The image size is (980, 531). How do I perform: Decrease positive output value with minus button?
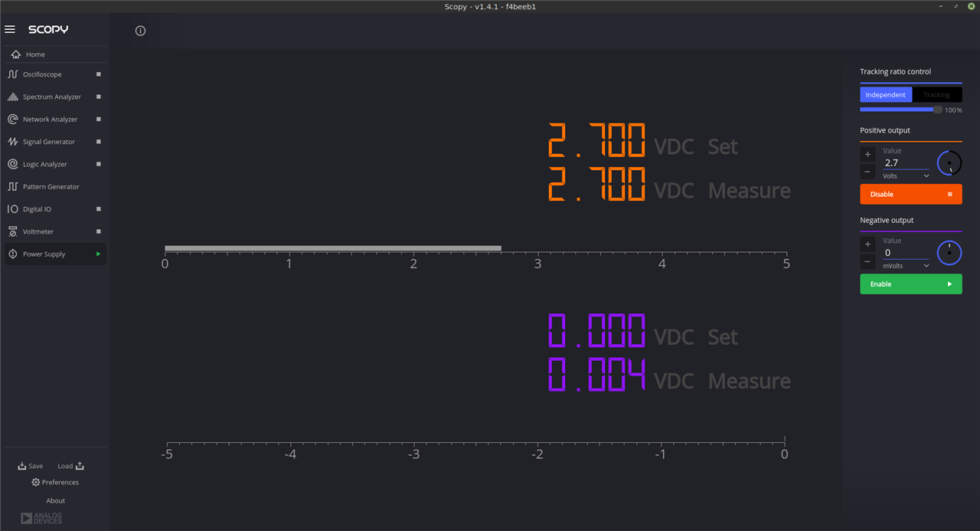pos(867,172)
